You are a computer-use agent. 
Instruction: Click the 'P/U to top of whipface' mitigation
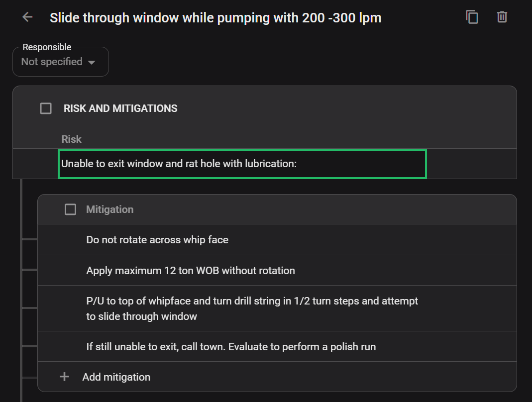[x=252, y=308]
